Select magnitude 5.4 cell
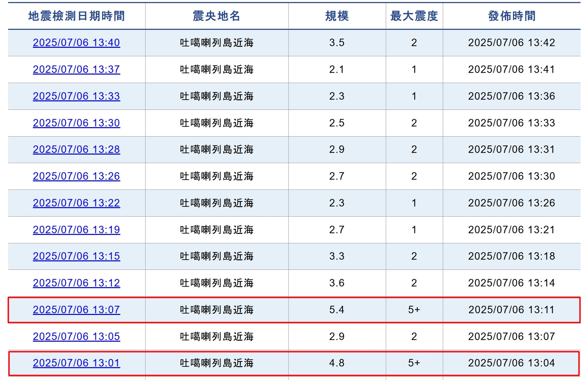588x380 pixels. tap(337, 310)
